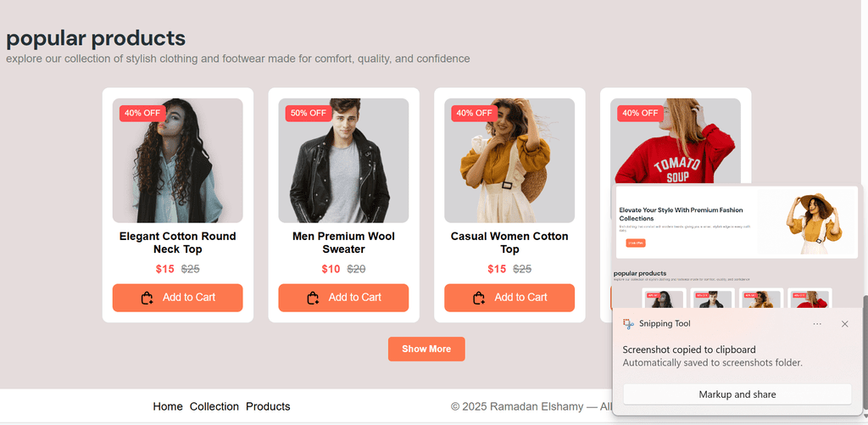This screenshot has width=868, height=425.
Task: Click cart icon on Men Premium Wool Sweater button
Action: (314, 298)
